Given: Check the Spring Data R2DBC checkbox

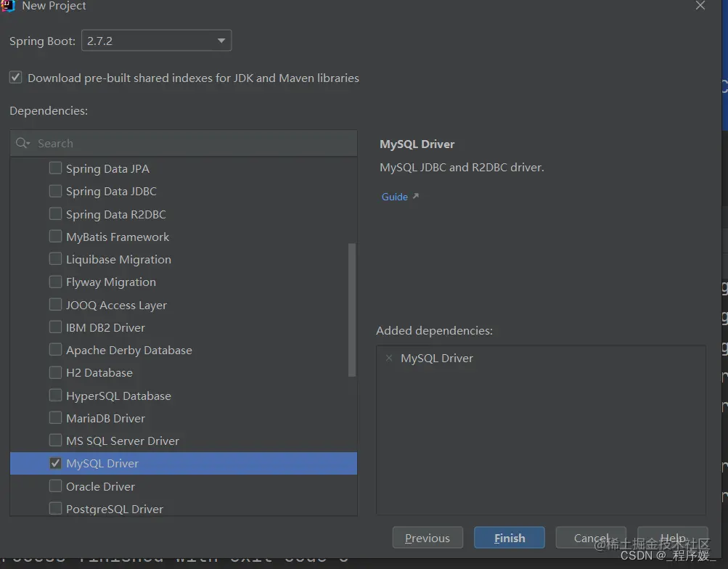Looking at the screenshot, I should 55,213.
